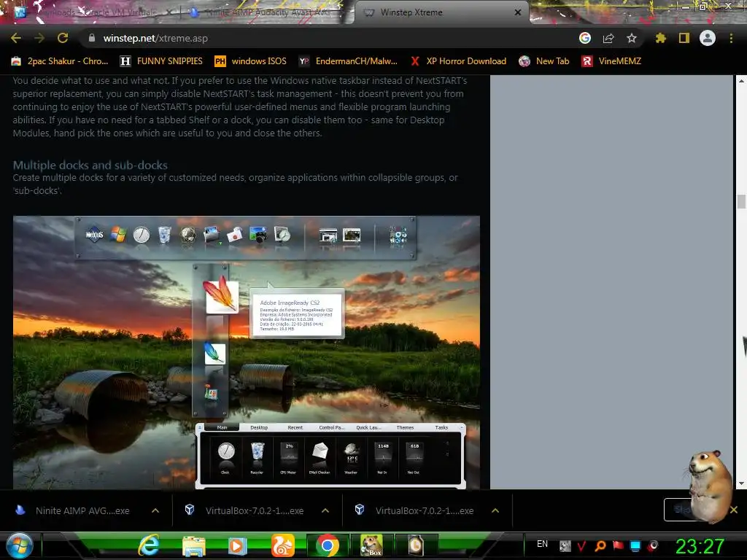Bookmark this page with the star icon
The height and width of the screenshot is (560, 747).
[x=632, y=38]
